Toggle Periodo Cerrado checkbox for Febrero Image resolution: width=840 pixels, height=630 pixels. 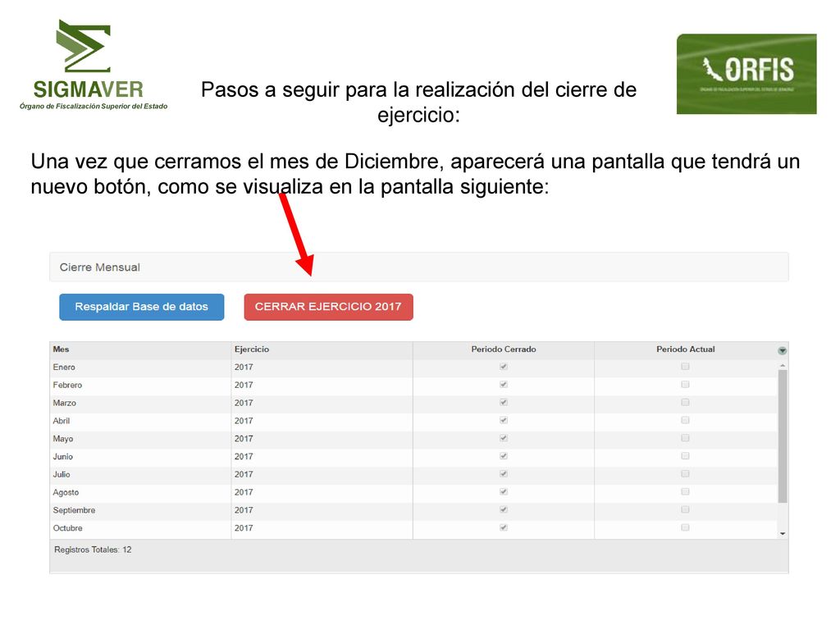[x=504, y=384]
